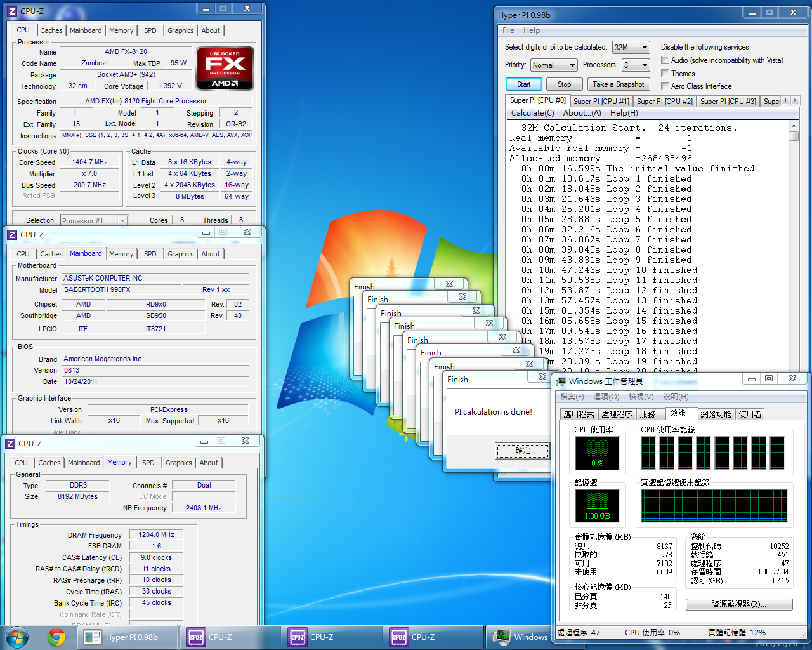
Task: Click the CPU-Z icon in the top CPU-Z title bar
Action: 11,11
